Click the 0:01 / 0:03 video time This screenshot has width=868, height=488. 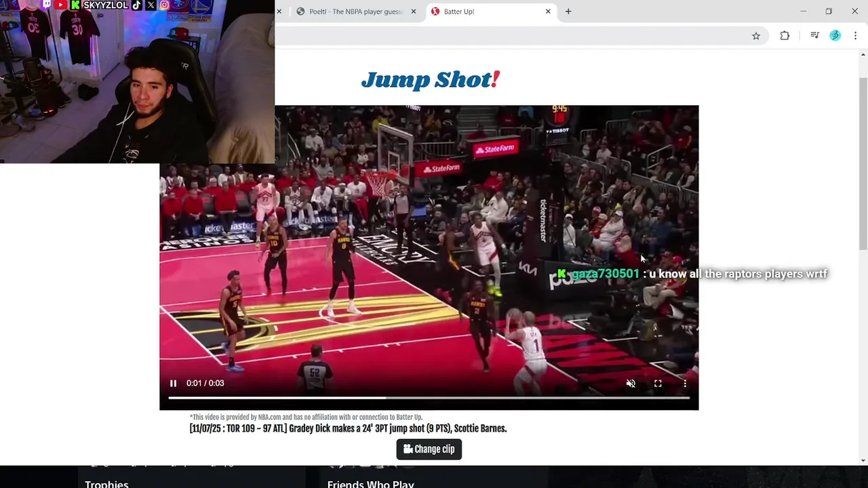pos(205,384)
